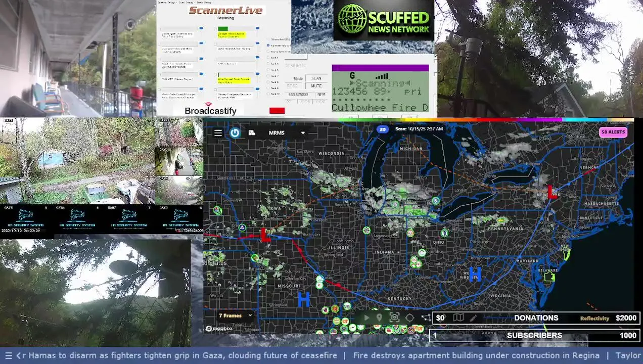Expand the MRMS product dropdown arrow
Viewport: 643px width, 364px height.
303,133
